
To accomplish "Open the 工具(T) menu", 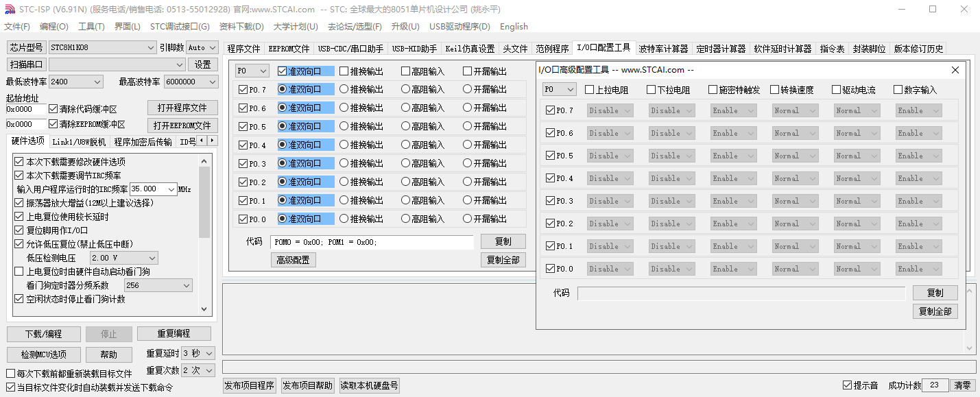I will point(91,27).
